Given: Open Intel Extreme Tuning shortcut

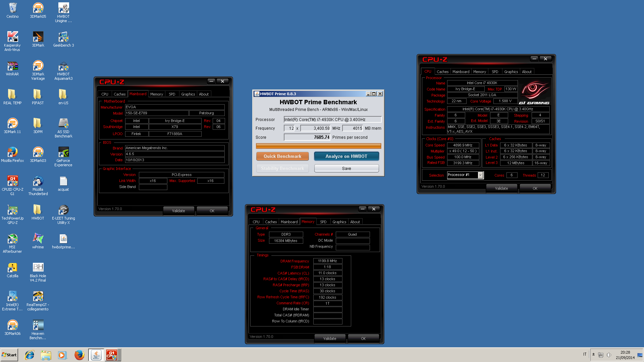Looking at the screenshot, I should pyautogui.click(x=12, y=301).
